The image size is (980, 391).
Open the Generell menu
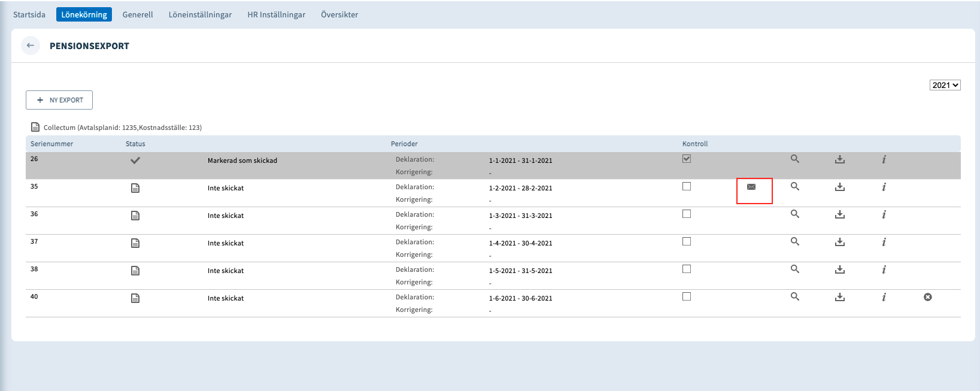[138, 14]
